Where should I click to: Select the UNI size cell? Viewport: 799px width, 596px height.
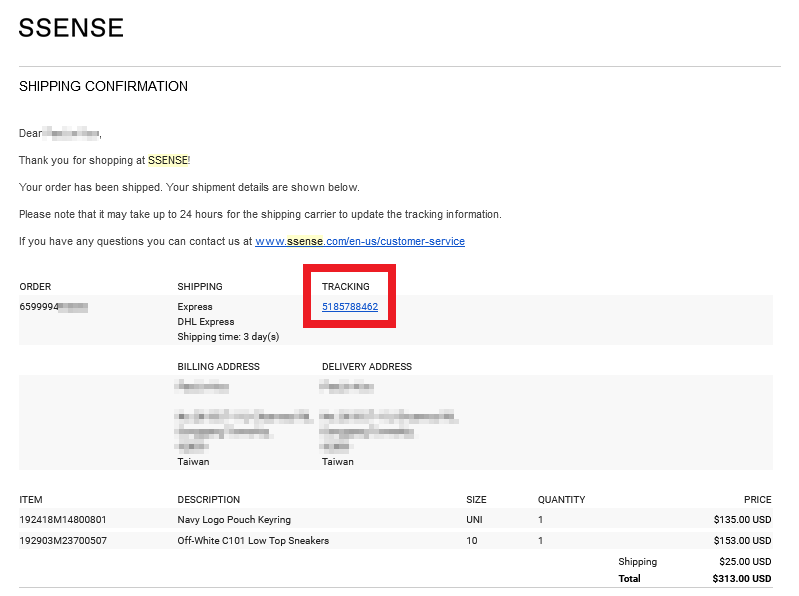(474, 520)
